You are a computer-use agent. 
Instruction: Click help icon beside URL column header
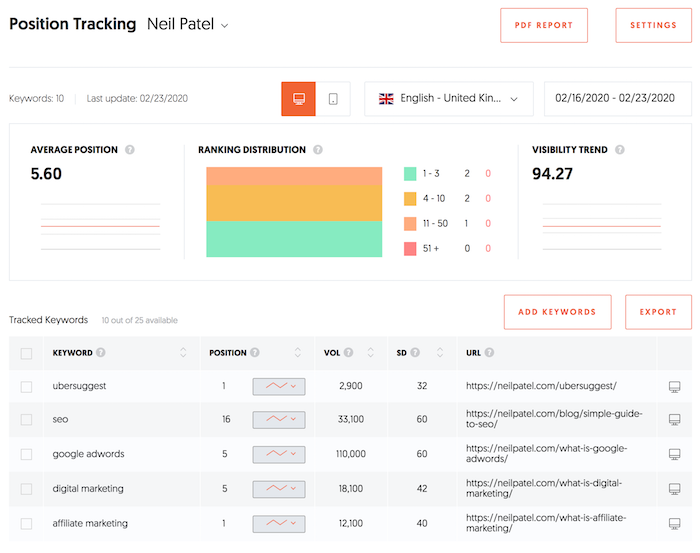490,353
